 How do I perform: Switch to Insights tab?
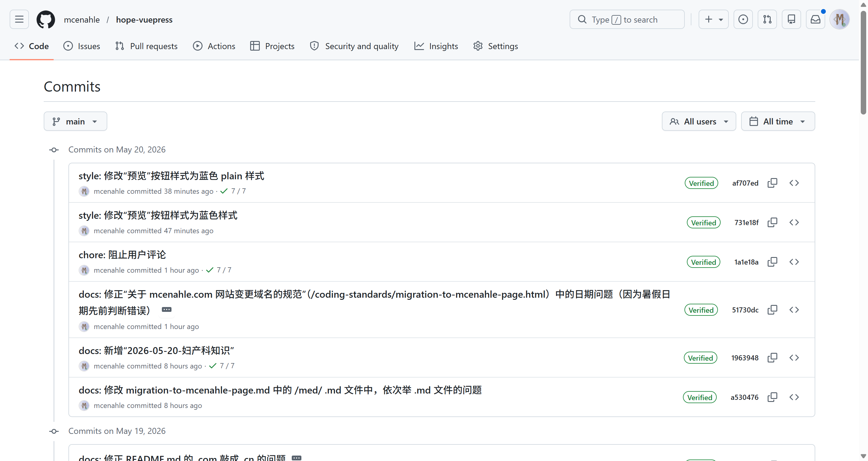click(436, 46)
